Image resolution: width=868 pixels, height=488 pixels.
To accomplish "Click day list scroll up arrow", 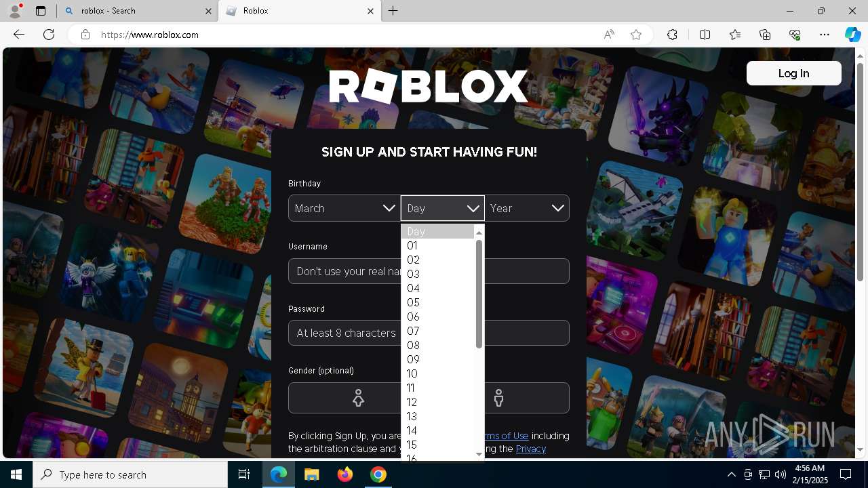I will [479, 232].
